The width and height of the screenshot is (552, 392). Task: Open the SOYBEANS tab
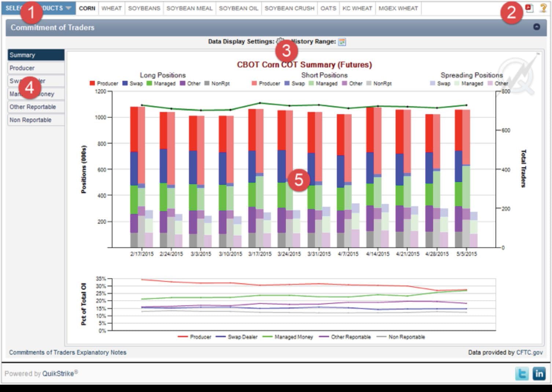click(x=144, y=8)
